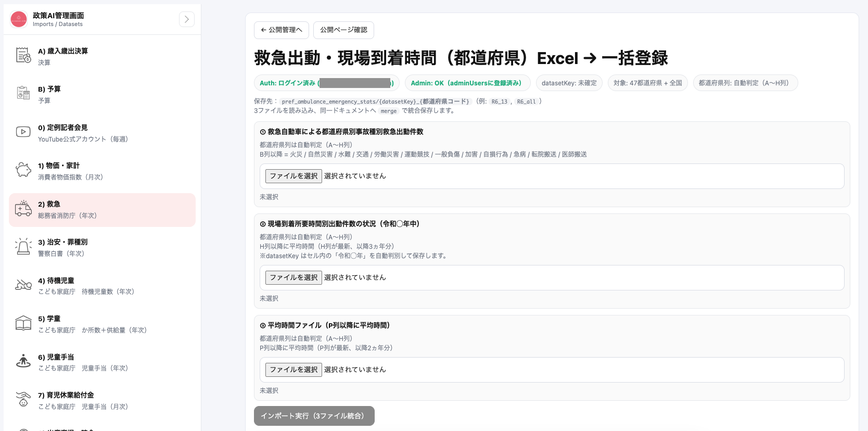Click the 歳入歳出決算 ledger icon
This screenshot has width=868, height=431.
[23, 55]
